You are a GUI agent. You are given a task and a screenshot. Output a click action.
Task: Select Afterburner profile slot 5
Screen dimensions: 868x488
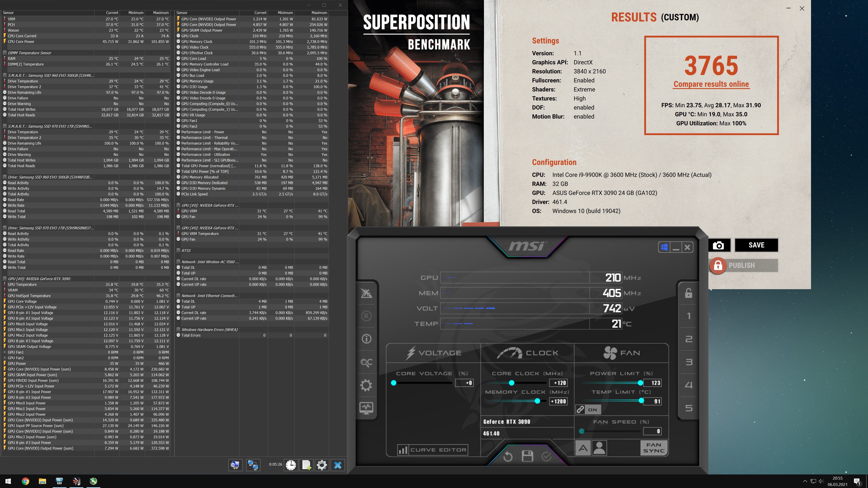(x=688, y=408)
